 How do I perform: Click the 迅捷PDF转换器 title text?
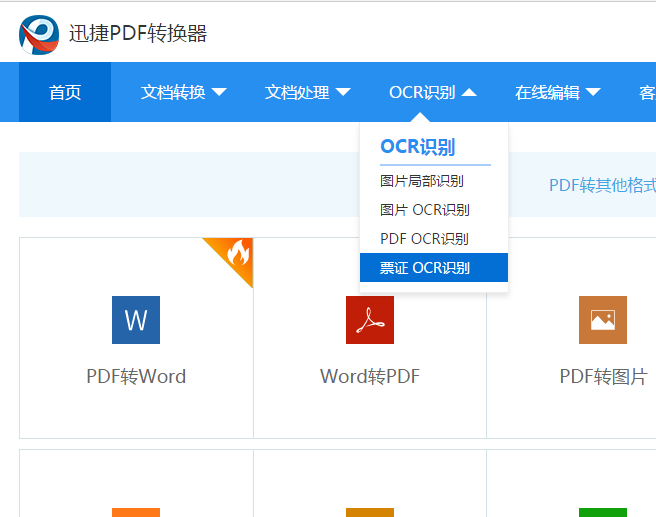(x=138, y=33)
